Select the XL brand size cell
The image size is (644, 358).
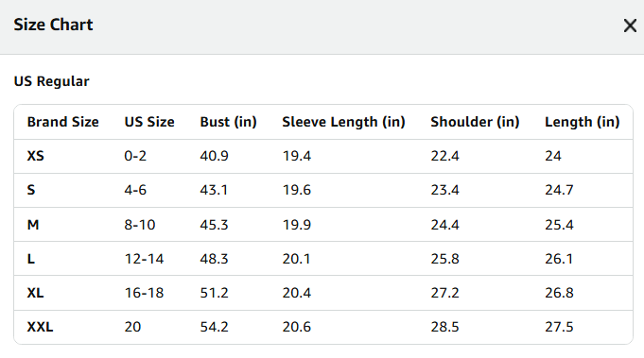click(x=35, y=293)
